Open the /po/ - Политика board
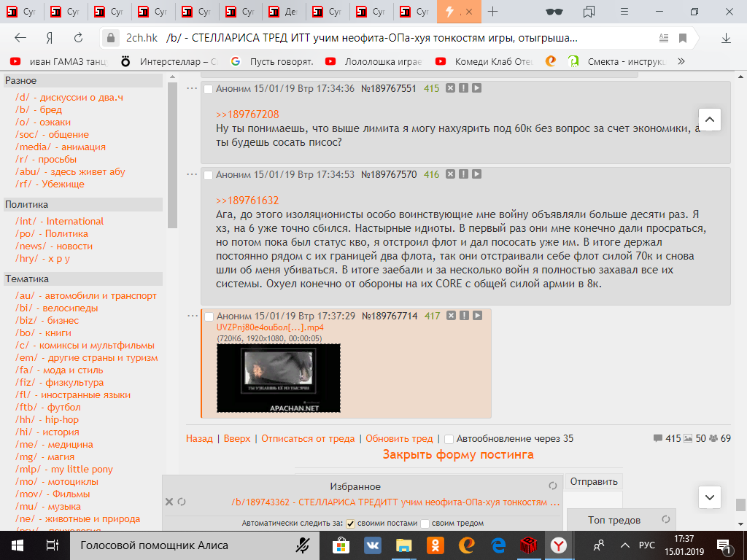 [52, 233]
